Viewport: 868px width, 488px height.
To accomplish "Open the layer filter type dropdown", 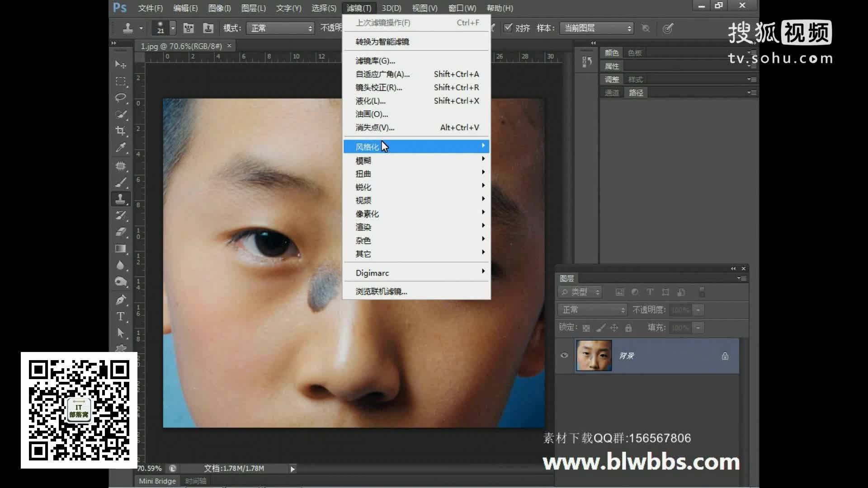I will tap(580, 292).
